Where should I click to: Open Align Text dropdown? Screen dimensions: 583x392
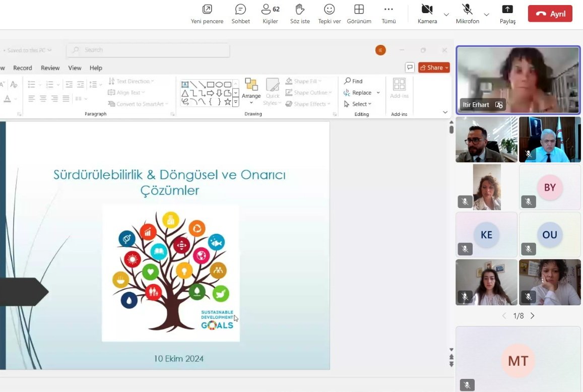coord(126,93)
